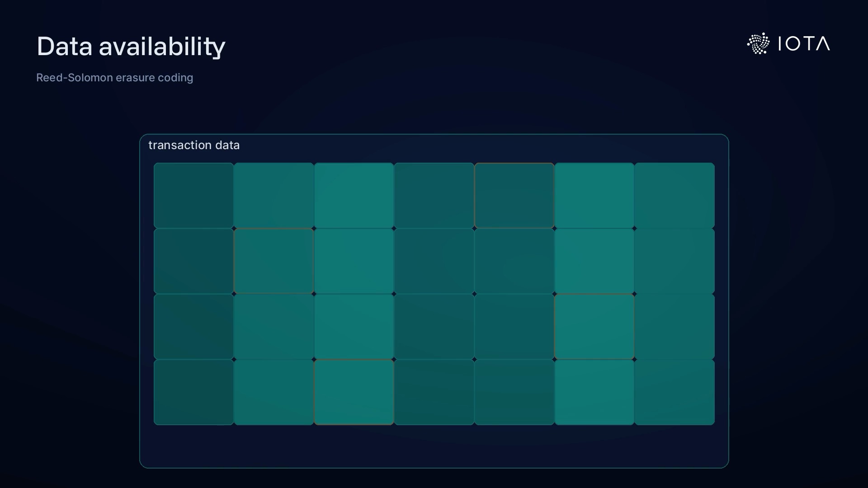868x488 pixels.
Task: Select first-row third-column bright teal block
Action: pyautogui.click(x=354, y=195)
